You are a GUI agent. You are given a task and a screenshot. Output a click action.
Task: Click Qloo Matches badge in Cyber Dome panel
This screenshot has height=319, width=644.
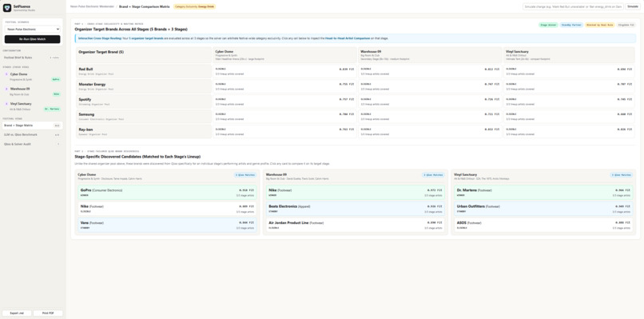(245, 175)
